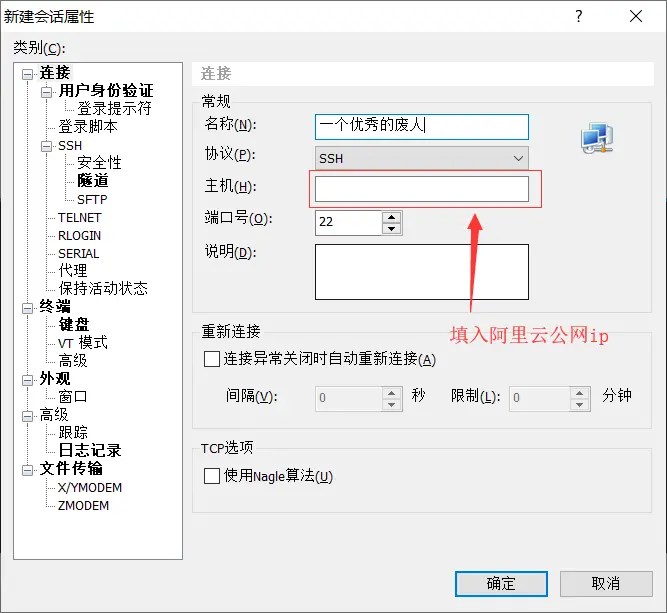Click the 名称 input field
667x613 pixels.
422,126
